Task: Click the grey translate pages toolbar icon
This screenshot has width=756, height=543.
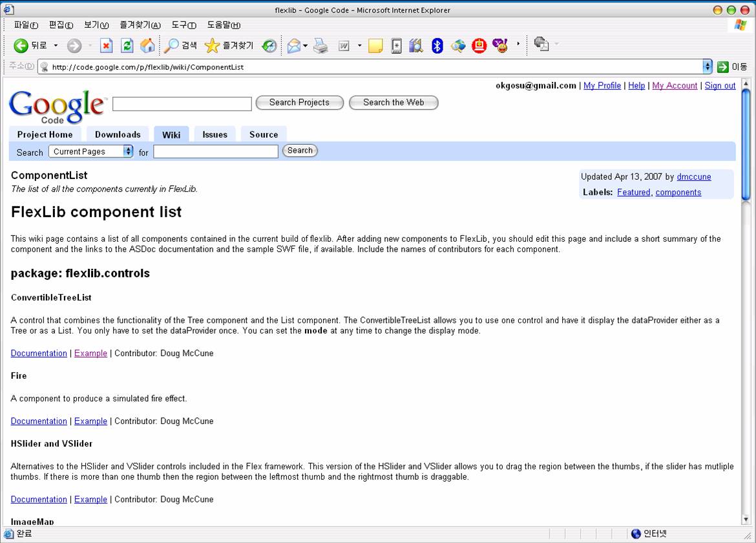Action: 541,45
